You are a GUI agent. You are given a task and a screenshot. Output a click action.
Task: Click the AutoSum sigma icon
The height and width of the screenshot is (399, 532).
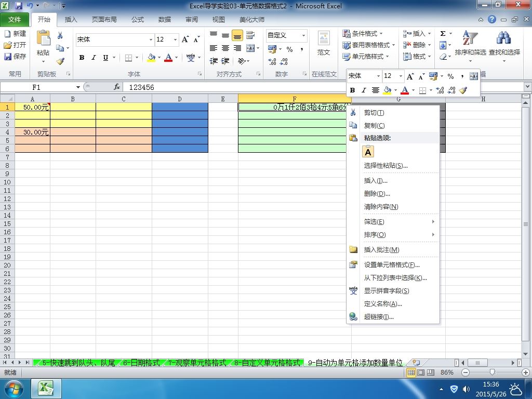click(x=443, y=34)
